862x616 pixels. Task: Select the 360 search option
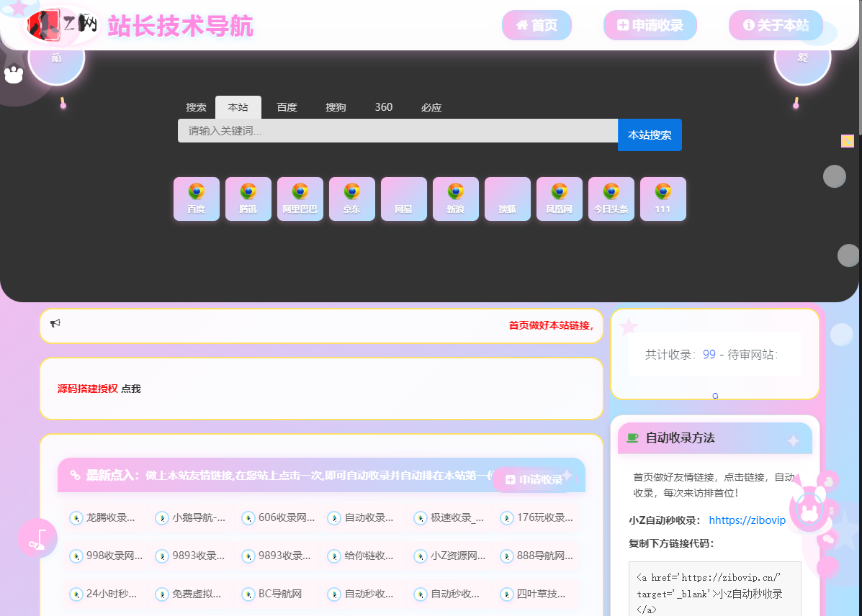click(x=383, y=107)
